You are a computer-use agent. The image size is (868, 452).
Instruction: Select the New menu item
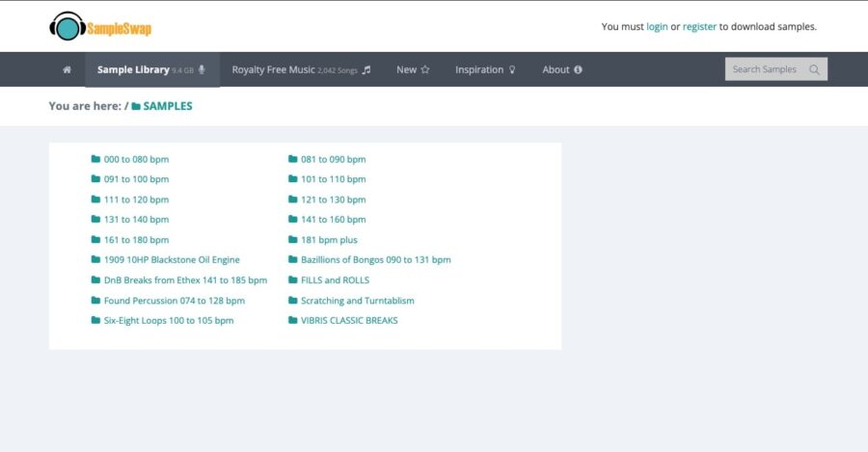pos(413,69)
